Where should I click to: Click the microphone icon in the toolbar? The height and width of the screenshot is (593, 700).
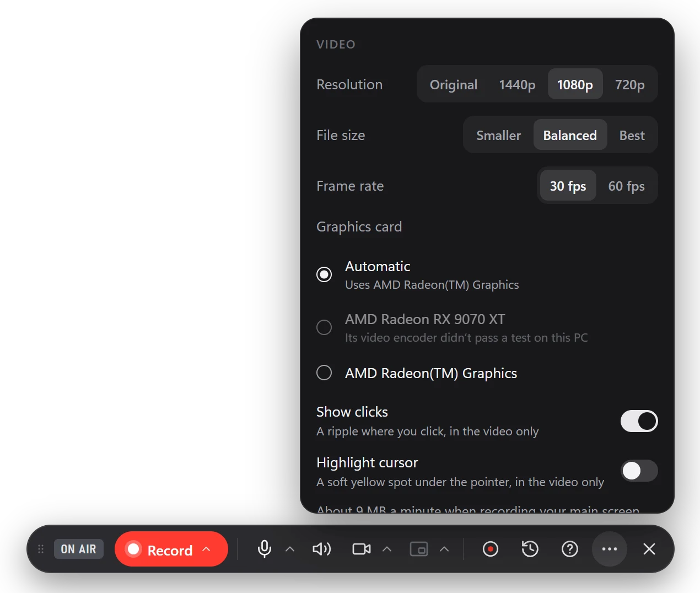(265, 549)
